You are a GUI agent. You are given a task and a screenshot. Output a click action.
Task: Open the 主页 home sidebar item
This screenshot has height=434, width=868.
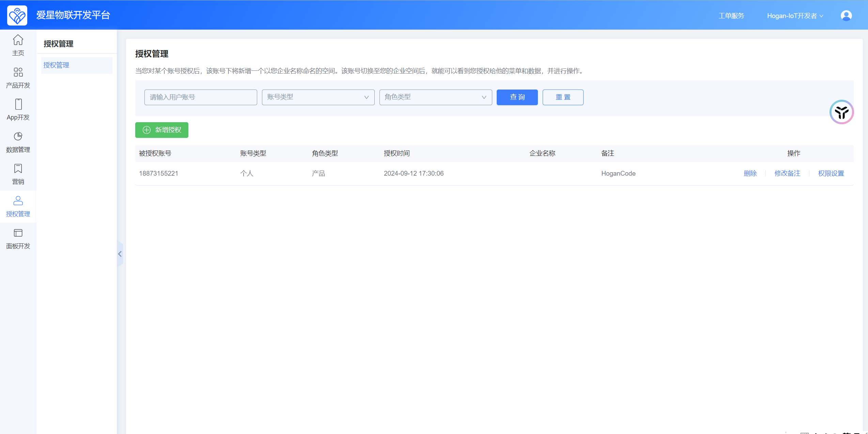coord(18,45)
